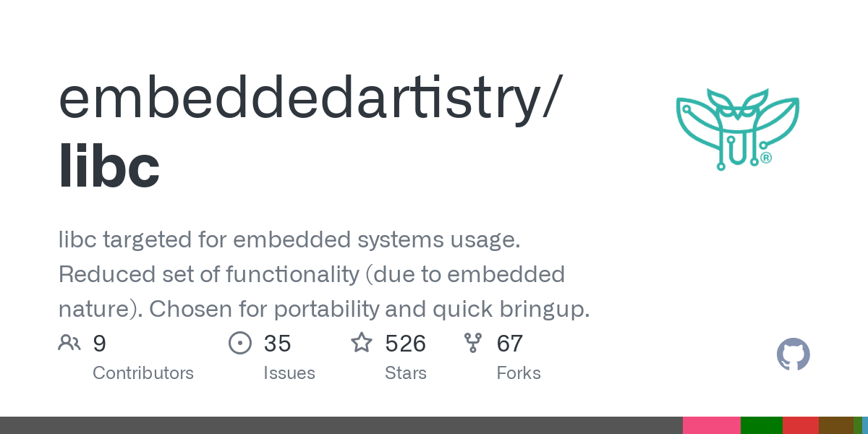
Task: Click the 67 forks count
Action: tap(510, 343)
